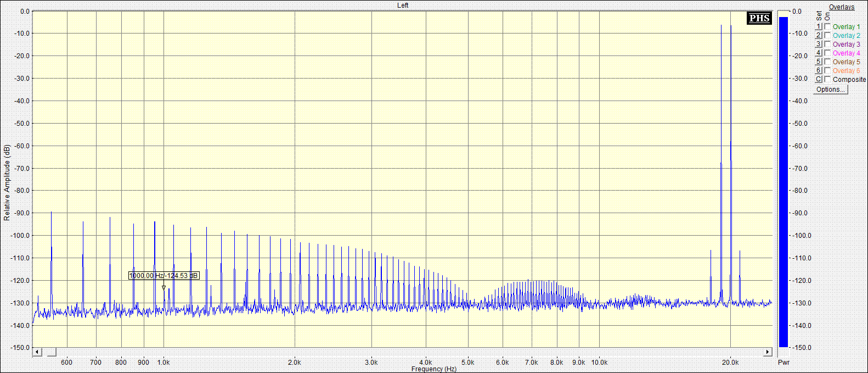Click the Relative Amplitude (dB) axis label
Viewport: 868px width, 373px height.
[7, 183]
